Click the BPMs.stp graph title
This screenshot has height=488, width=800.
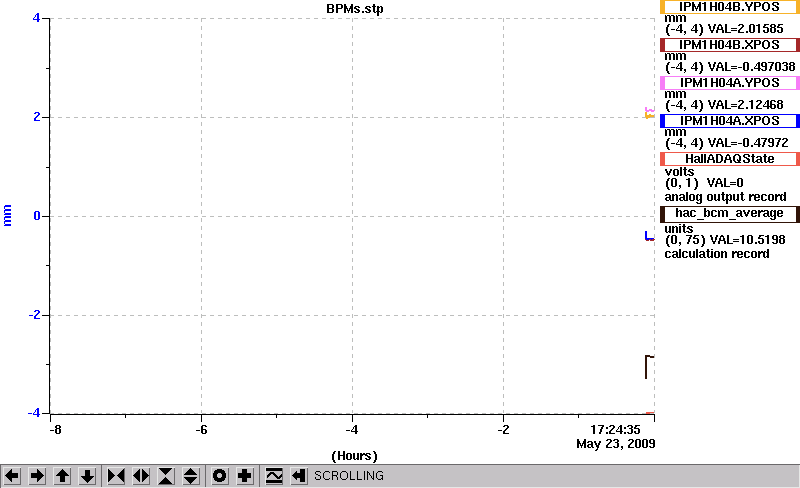click(x=355, y=9)
